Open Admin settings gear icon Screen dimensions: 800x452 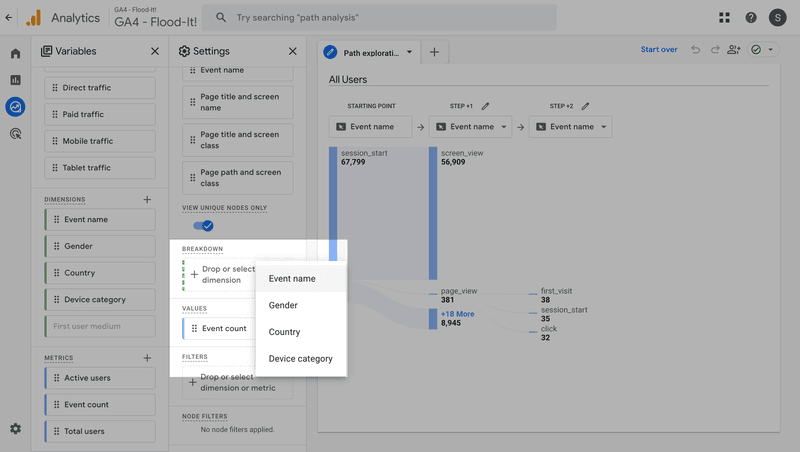coord(15,429)
